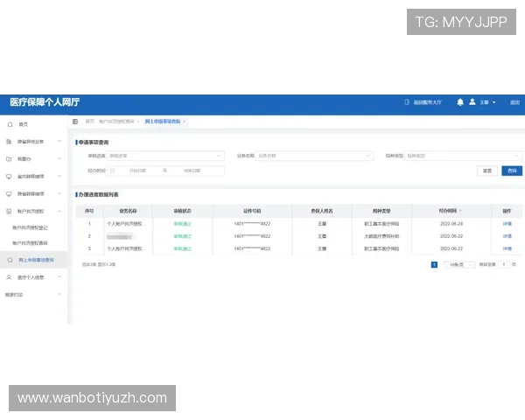Open 详情 link for the first row

(x=507, y=224)
